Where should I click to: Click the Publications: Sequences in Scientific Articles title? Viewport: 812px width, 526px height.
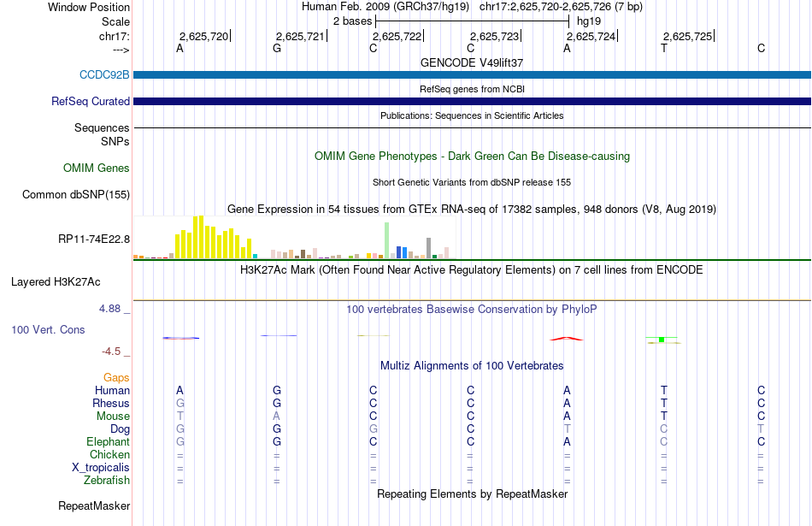pyautogui.click(x=472, y=115)
